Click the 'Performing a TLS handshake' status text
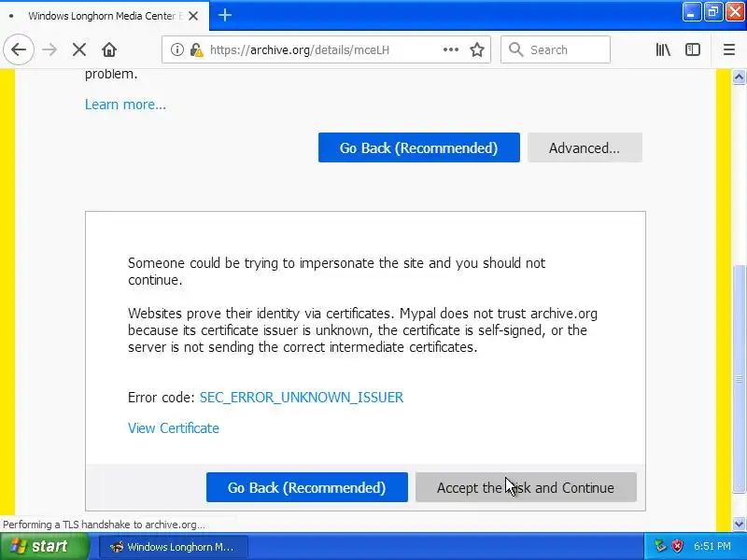The height and width of the screenshot is (560, 747). [x=104, y=525]
